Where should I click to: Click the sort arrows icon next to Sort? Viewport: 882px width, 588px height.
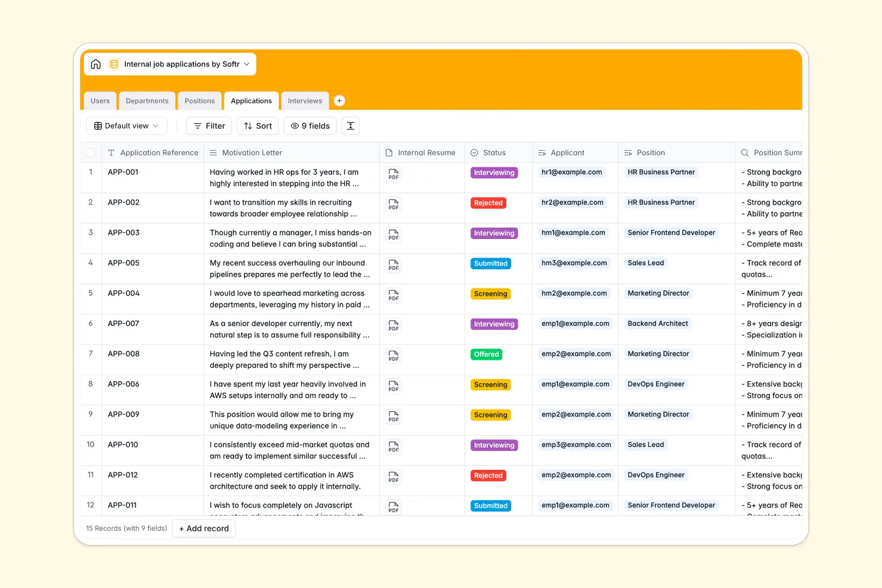click(x=248, y=126)
